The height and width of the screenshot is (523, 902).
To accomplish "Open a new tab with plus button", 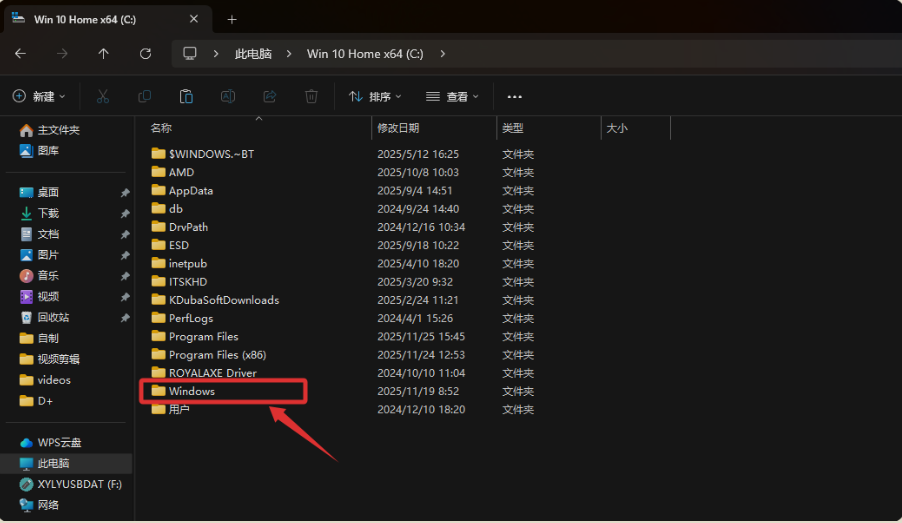I will [232, 19].
